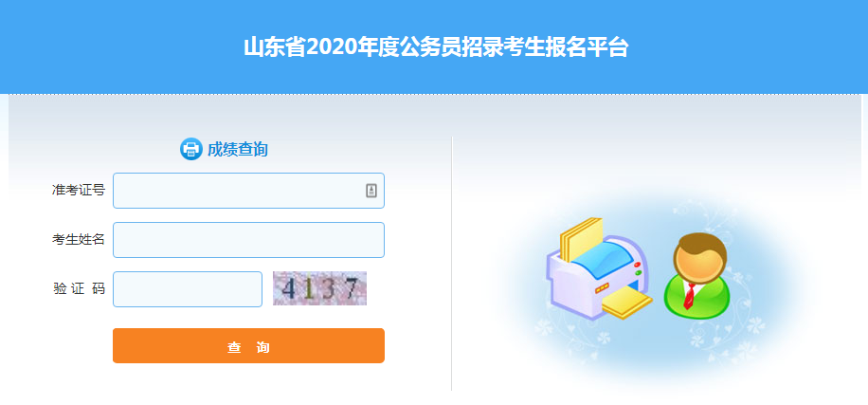868x405 pixels.
Task: Focus the 准考证号 input field
Action: 248,191
